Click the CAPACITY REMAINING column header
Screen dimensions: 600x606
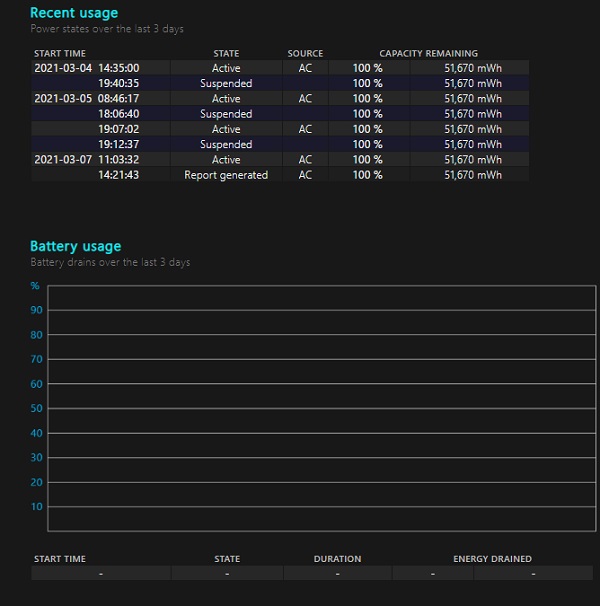(x=428, y=53)
